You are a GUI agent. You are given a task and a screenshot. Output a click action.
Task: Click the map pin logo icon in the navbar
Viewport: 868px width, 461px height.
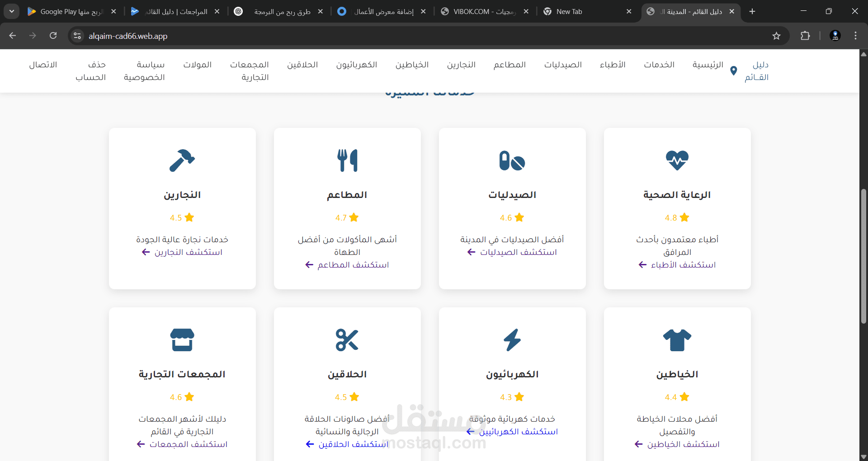734,71
